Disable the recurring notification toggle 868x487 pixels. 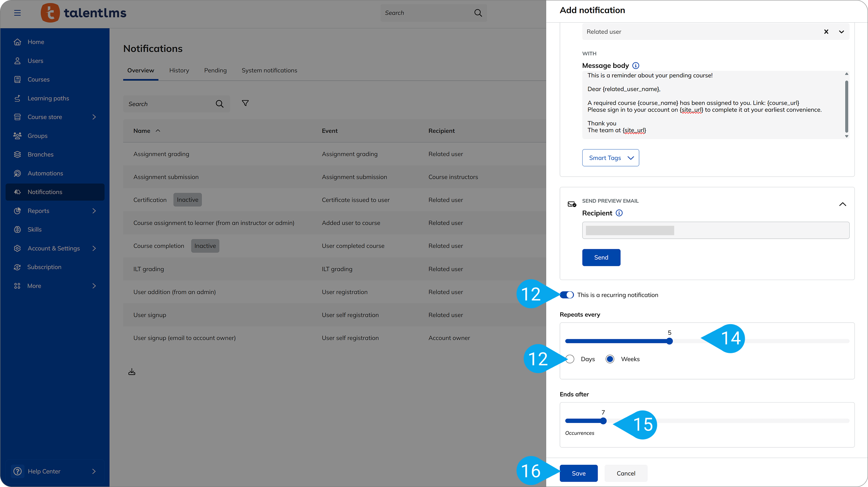point(567,295)
